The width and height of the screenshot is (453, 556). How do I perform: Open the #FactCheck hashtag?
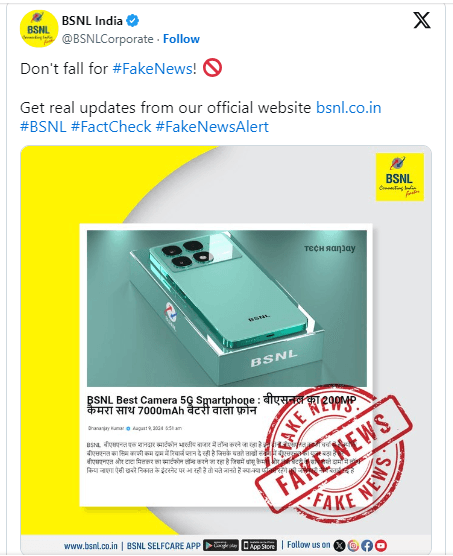click(x=111, y=127)
